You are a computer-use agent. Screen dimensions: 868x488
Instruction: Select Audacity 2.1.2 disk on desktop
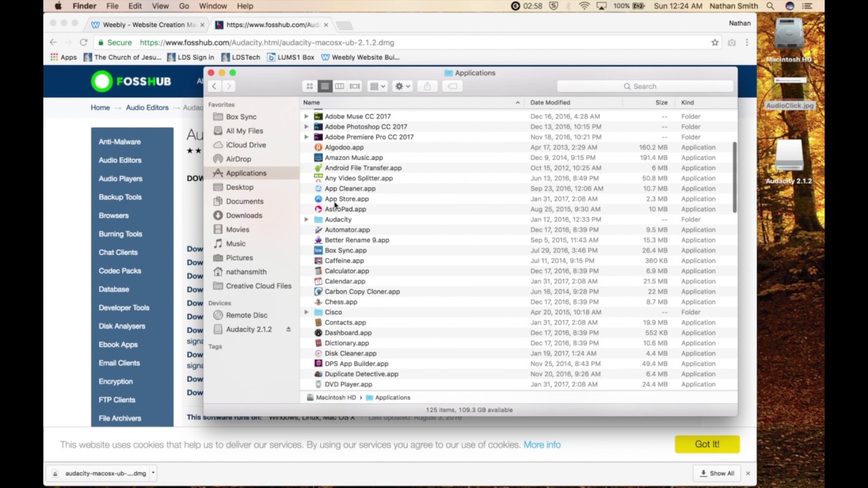(789, 163)
